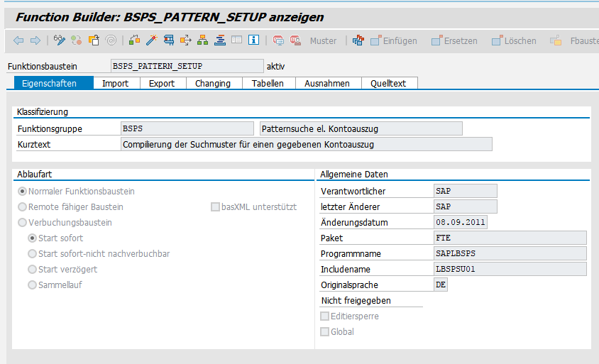Screen dimensions: 599x364
Task: Click the blue Info icon in toolbar
Action: coord(253,40)
